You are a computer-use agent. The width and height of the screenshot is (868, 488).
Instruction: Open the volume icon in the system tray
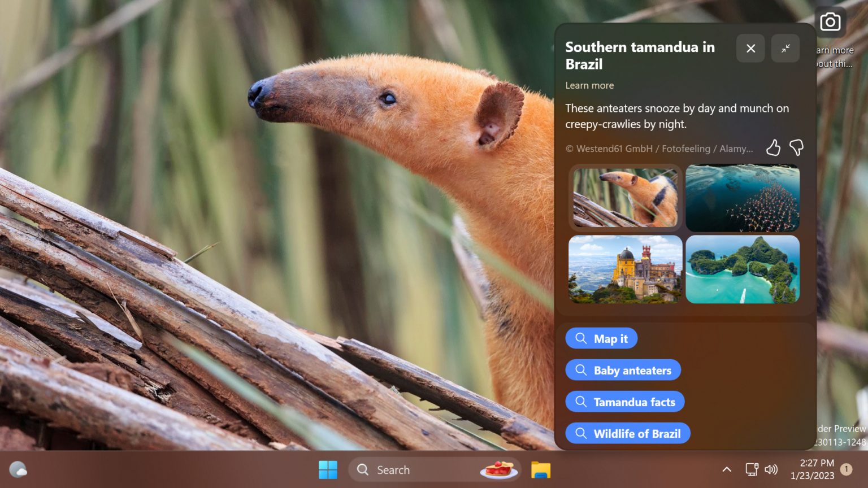[x=771, y=469]
